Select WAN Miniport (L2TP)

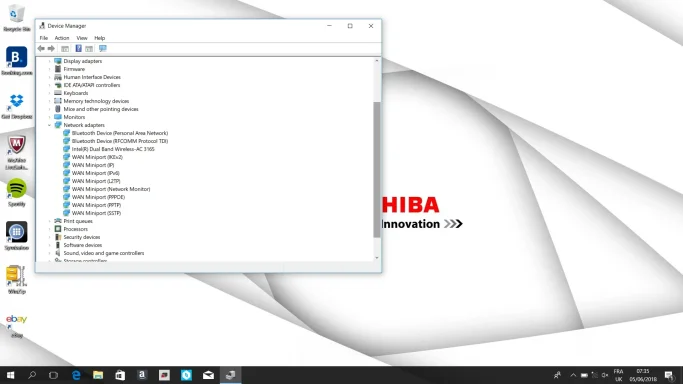pyautogui.click(x=96, y=181)
